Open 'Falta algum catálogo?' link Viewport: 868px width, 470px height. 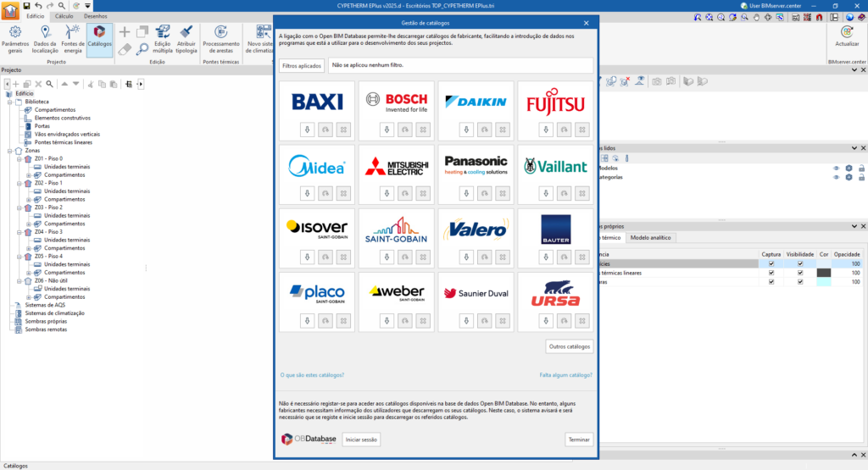565,375
